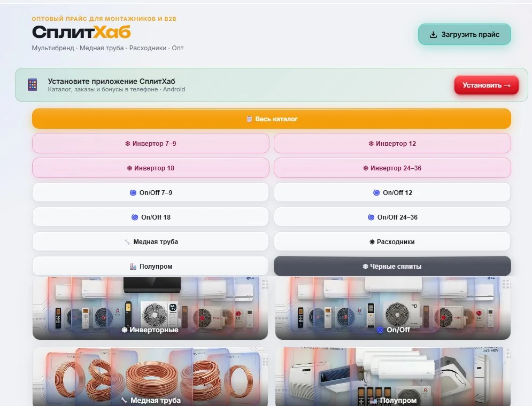Click the wrench icon on Медная труба button
This screenshot has width=532, height=406.
click(128, 241)
